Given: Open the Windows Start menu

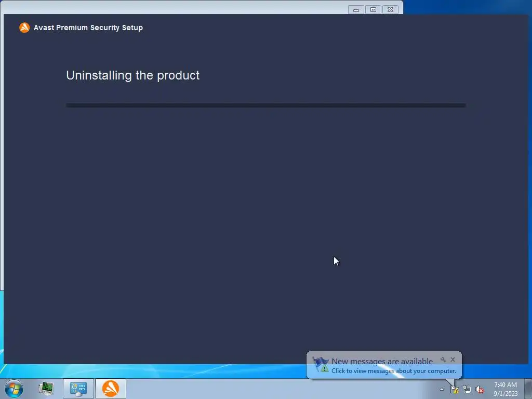Looking at the screenshot, I should tap(14, 389).
